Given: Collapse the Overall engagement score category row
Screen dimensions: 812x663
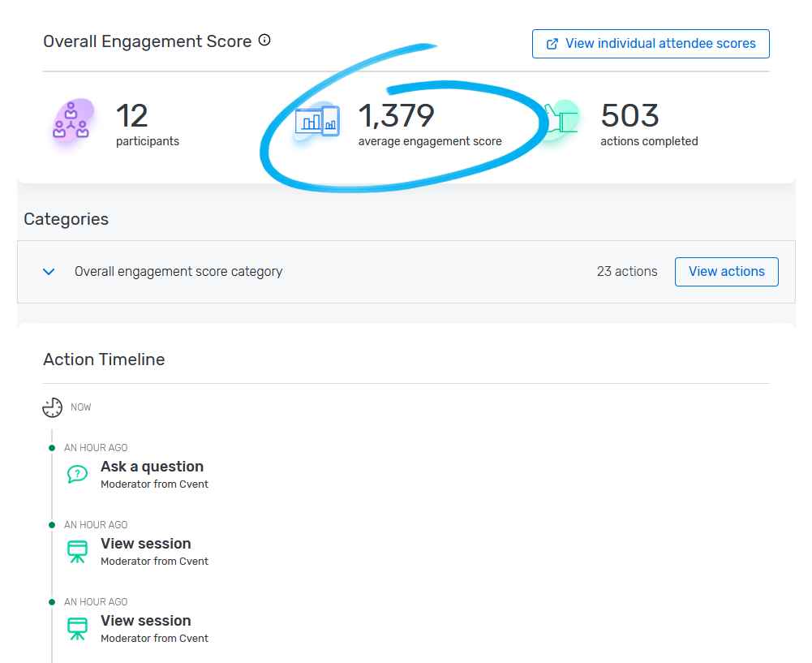Looking at the screenshot, I should [x=48, y=272].
